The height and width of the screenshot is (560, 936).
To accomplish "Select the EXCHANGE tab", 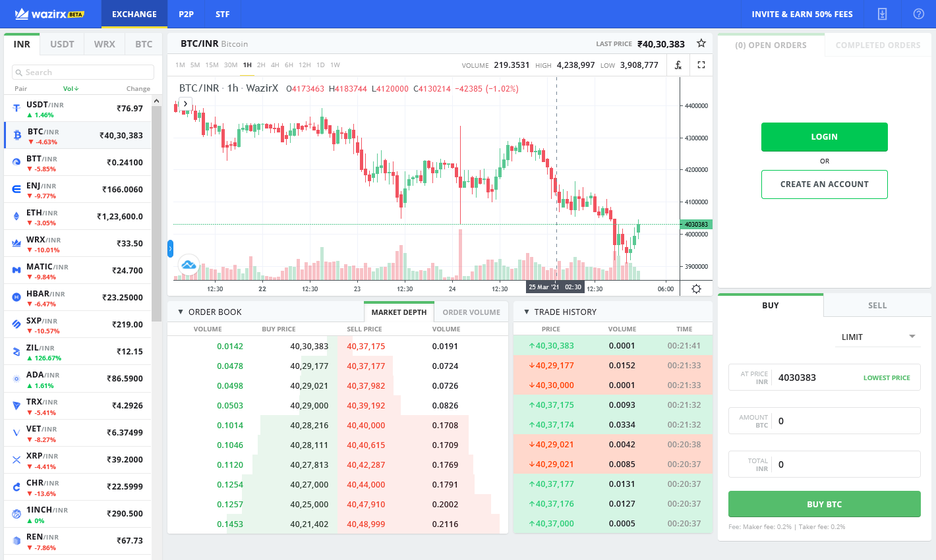I will pyautogui.click(x=134, y=14).
